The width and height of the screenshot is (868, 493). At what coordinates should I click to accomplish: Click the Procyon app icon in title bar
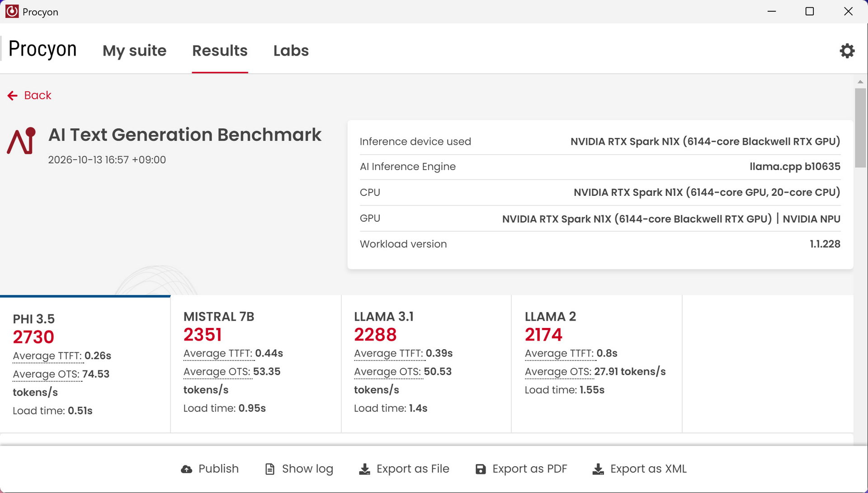12,11
